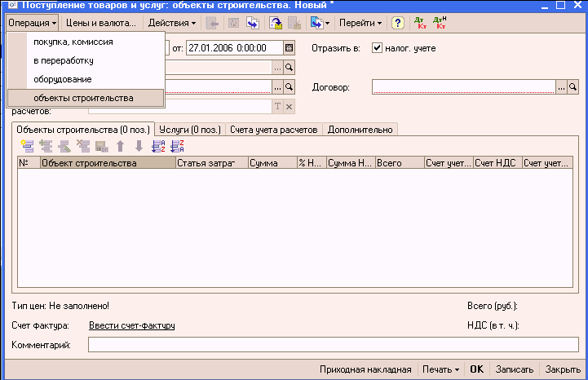
Task: Click the Дт/Кт tax accounting postings icon
Action: [x=440, y=23]
